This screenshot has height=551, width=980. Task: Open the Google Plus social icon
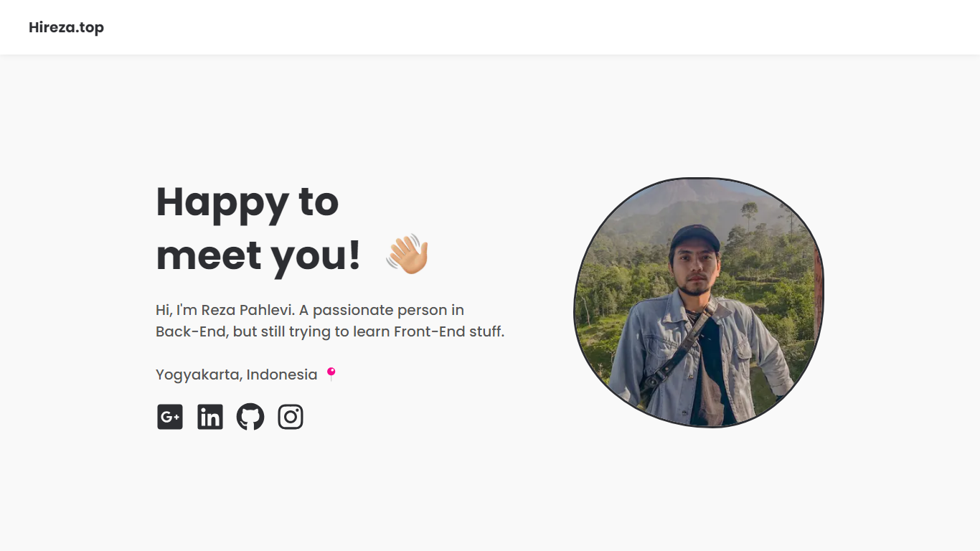170,417
